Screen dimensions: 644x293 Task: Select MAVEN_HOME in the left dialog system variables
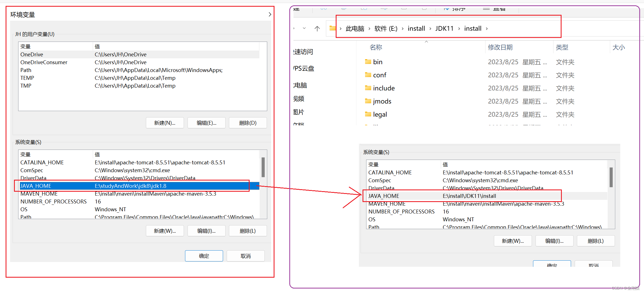pyautogui.click(x=139, y=194)
